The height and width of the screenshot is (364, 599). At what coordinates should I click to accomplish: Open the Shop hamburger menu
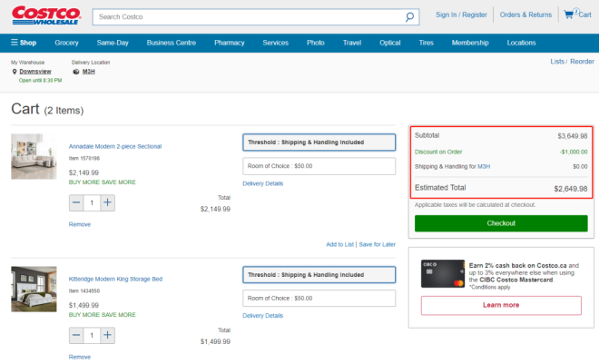[24, 43]
